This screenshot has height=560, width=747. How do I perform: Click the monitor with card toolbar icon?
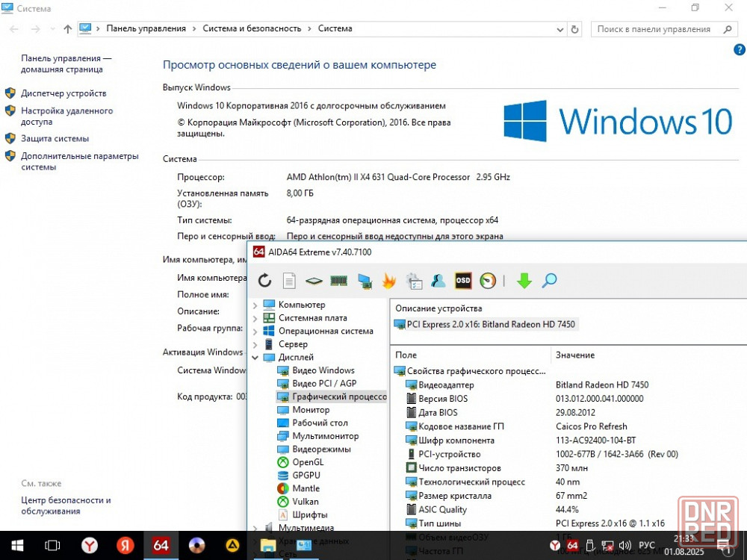point(365,281)
